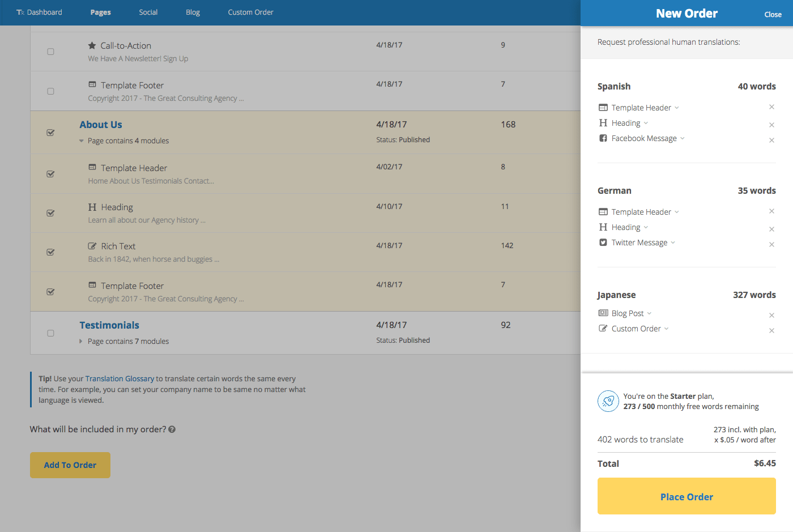Check the Testimonials page checkbox

(x=50, y=333)
